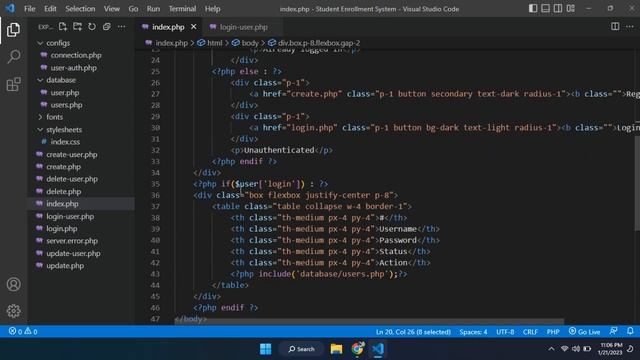The image size is (640, 360).
Task: Toggle the bottom panel layout icon
Action: click(545, 9)
